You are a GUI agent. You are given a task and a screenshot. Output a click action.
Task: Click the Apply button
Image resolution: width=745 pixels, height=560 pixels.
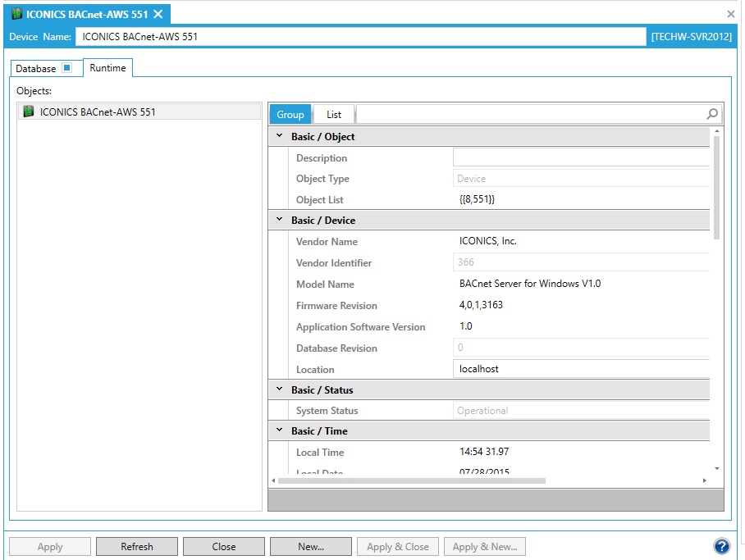tap(50, 547)
